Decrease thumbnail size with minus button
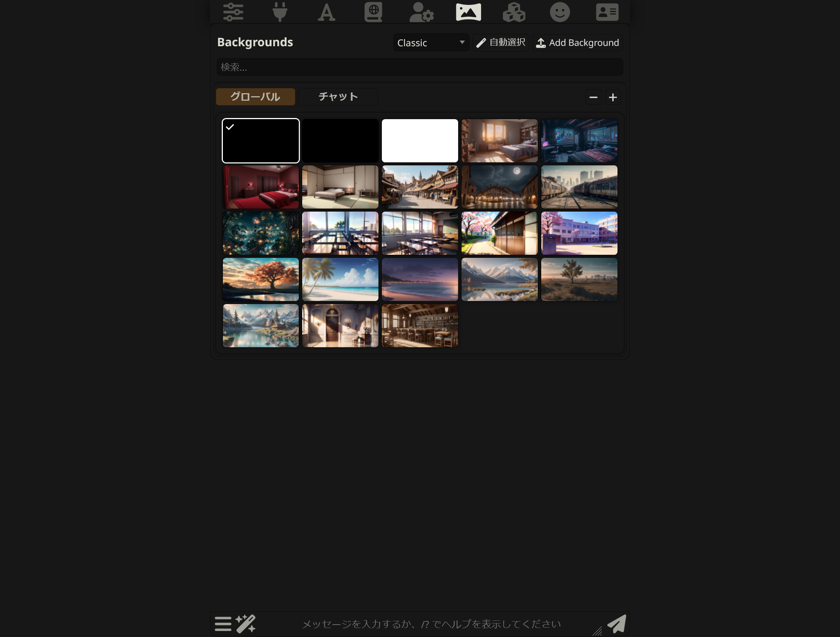The image size is (840, 637). tap(593, 98)
